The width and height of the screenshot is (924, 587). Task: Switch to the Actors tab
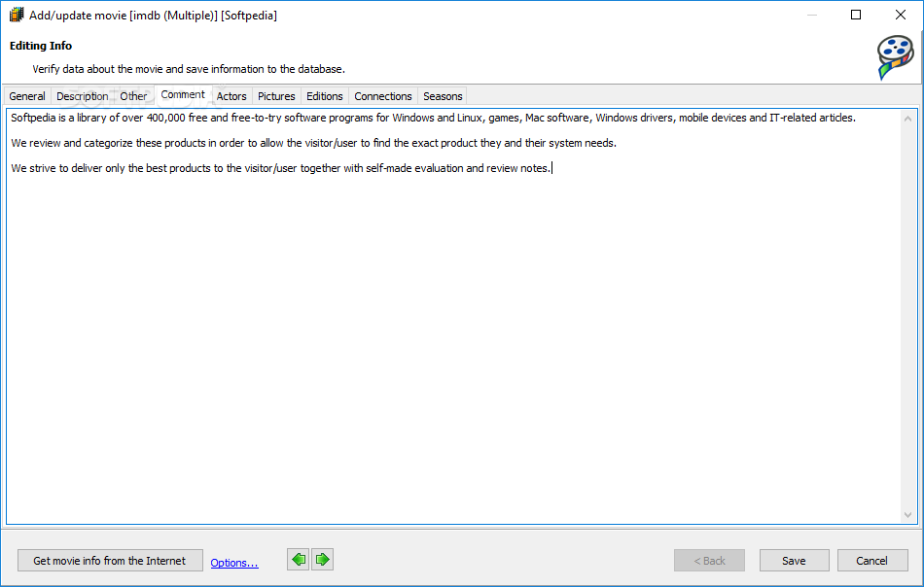click(231, 96)
